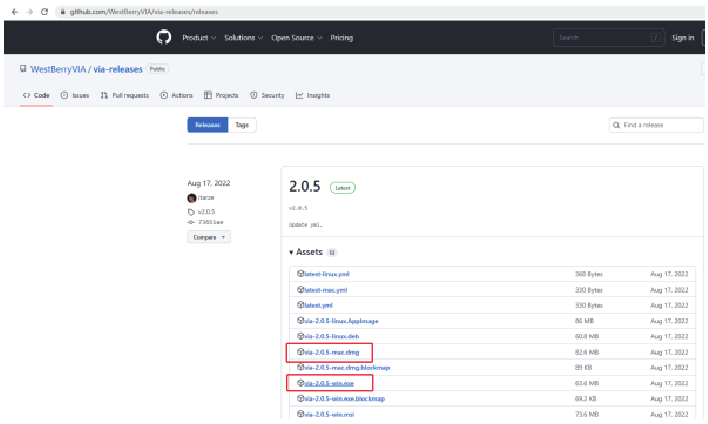Download via-2.0.5-mac.dmg
This screenshot has height=424, width=708.
(336, 352)
